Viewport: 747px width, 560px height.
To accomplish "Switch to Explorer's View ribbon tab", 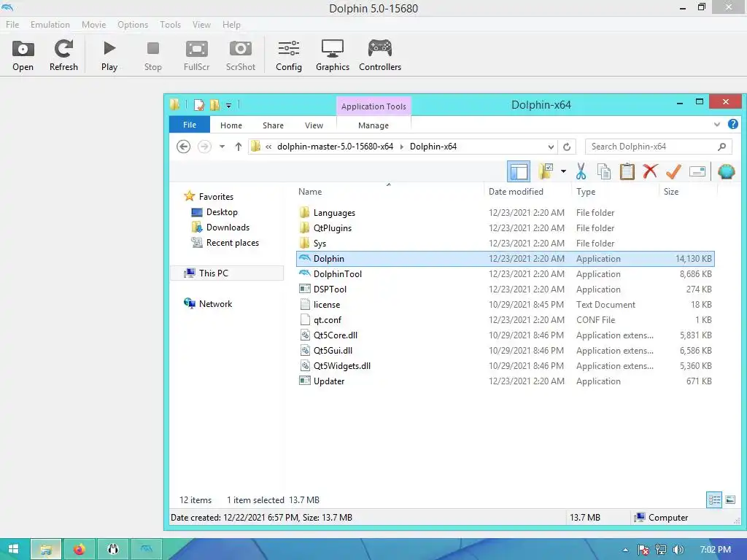I will (314, 125).
